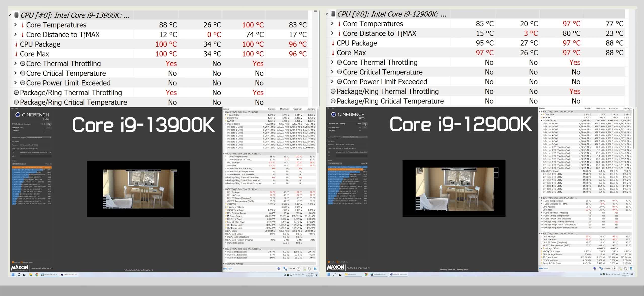
Task: Click Maximum column header in 13900K HWiNFO
Action: 297,109
